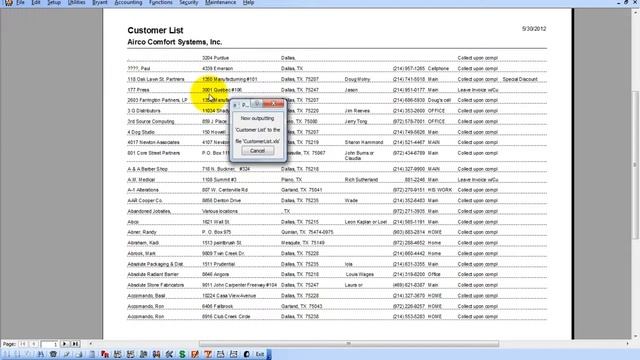Click the Airco Comfort Systems, Inc. heading
Image resolution: width=640 pixels, height=360 pixels.
pos(175,42)
